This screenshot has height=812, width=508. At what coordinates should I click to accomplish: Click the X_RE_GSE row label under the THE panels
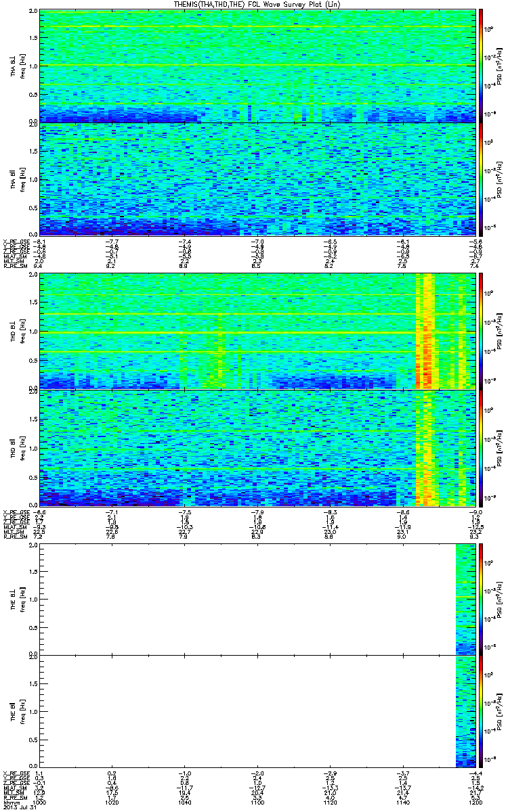point(16,773)
